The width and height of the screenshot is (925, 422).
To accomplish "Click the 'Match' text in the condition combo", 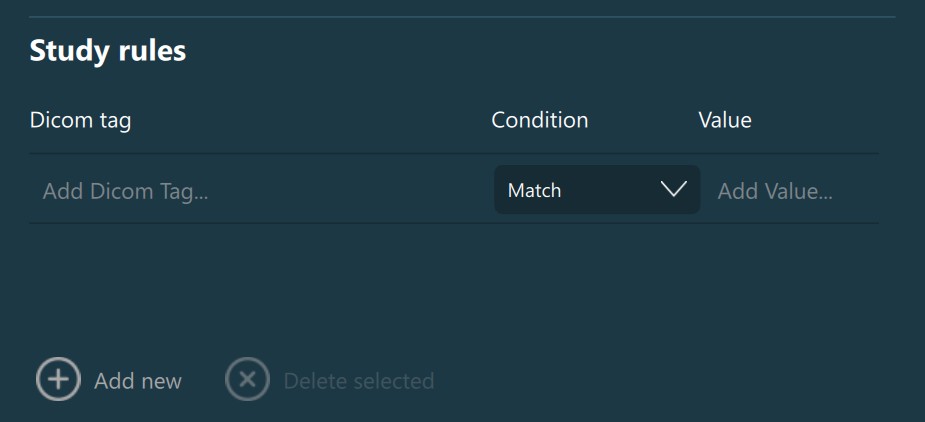I will (534, 190).
